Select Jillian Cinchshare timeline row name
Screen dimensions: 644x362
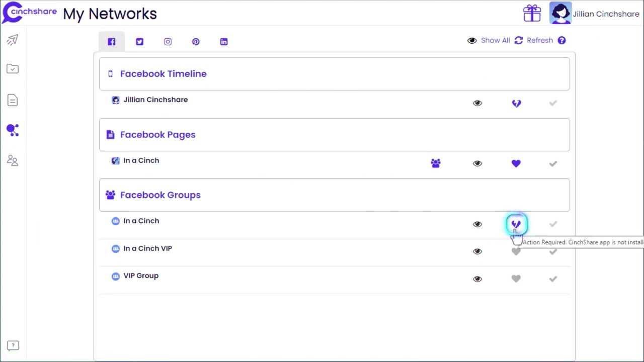(x=155, y=100)
